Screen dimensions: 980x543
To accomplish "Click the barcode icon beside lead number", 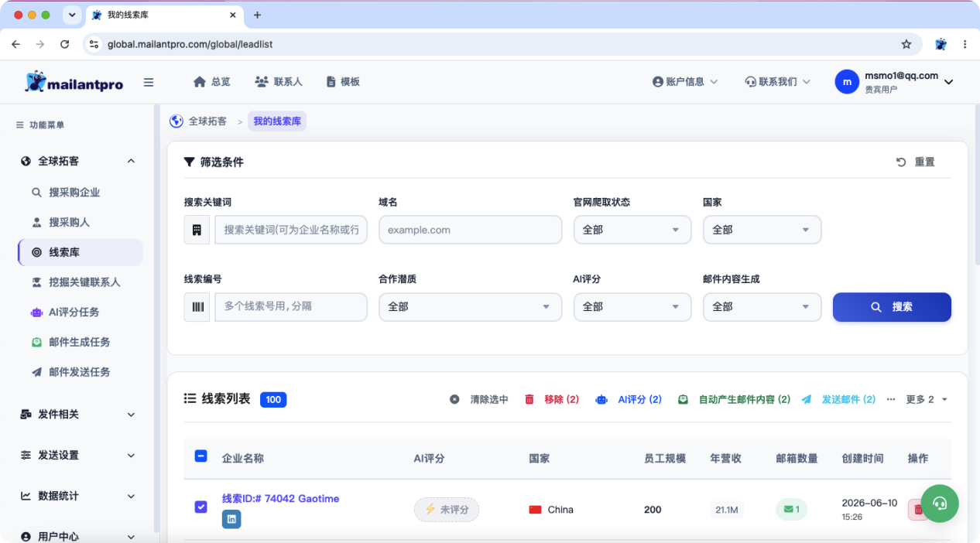I will 197,306.
